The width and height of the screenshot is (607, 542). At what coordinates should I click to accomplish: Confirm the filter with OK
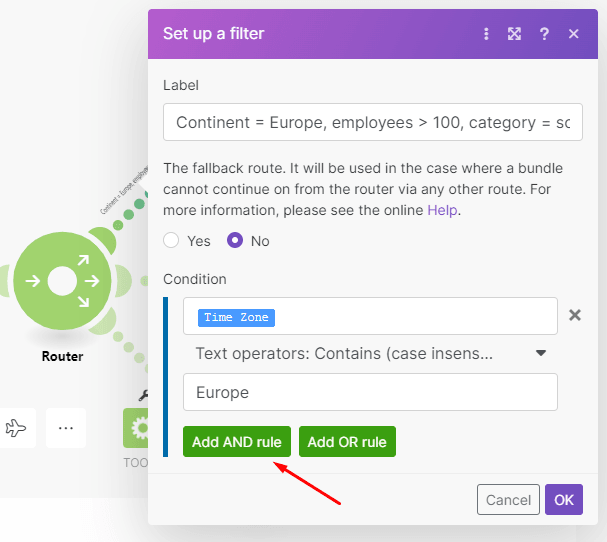pos(564,499)
